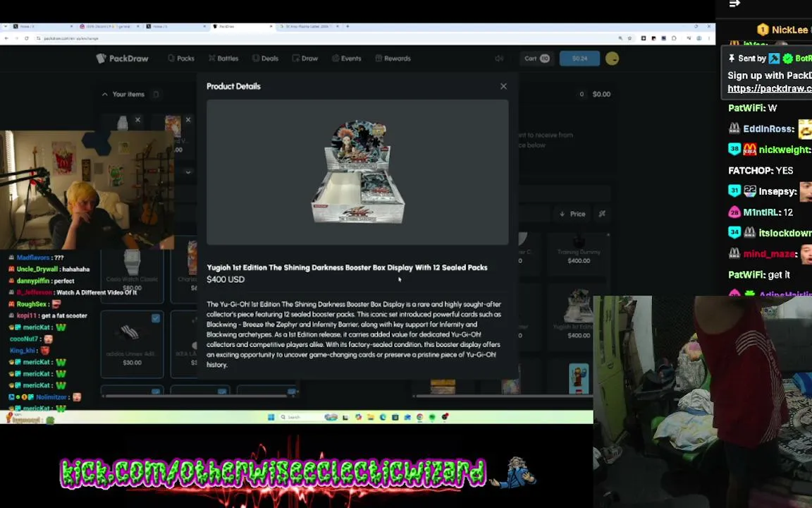Screen dimensions: 812x508
Task: Close the Product Details dialog
Action: click(x=503, y=86)
